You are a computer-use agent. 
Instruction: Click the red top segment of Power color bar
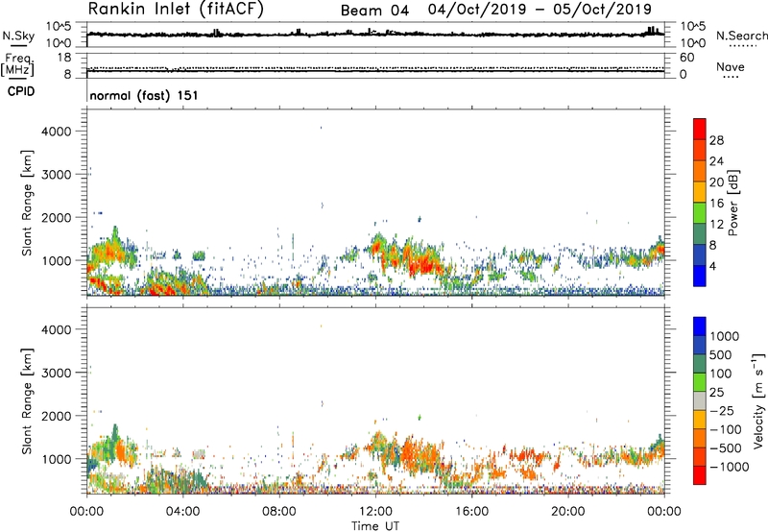coord(700,129)
